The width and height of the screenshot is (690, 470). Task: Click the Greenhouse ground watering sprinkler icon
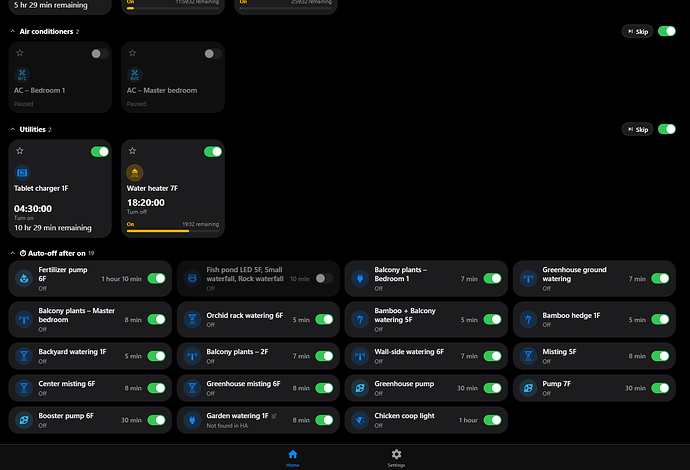tap(528, 279)
